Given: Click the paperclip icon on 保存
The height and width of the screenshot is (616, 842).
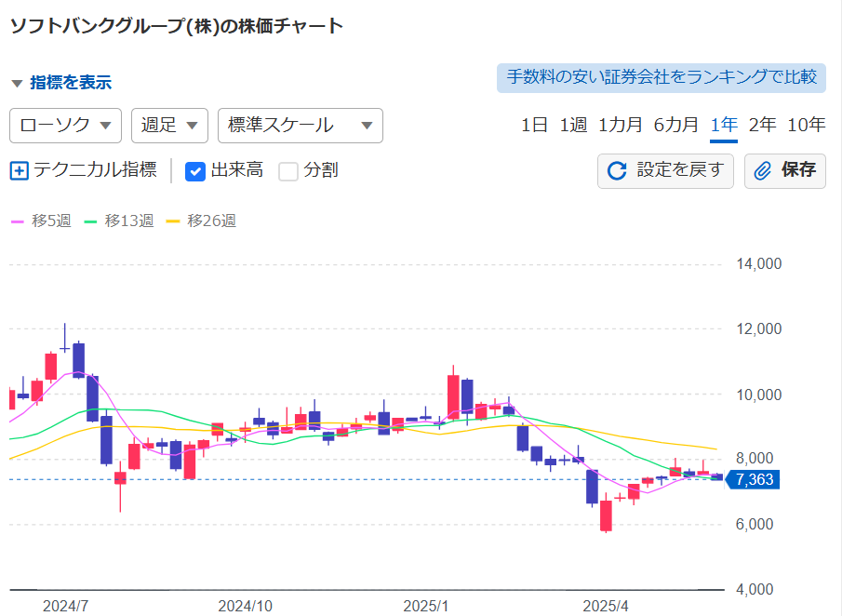Looking at the screenshot, I should click(x=763, y=171).
